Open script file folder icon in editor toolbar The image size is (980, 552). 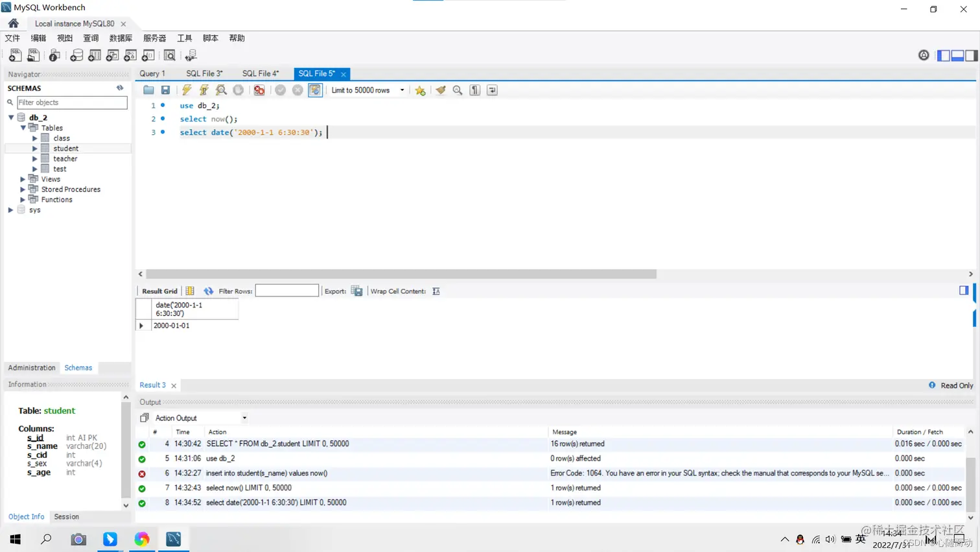148,90
